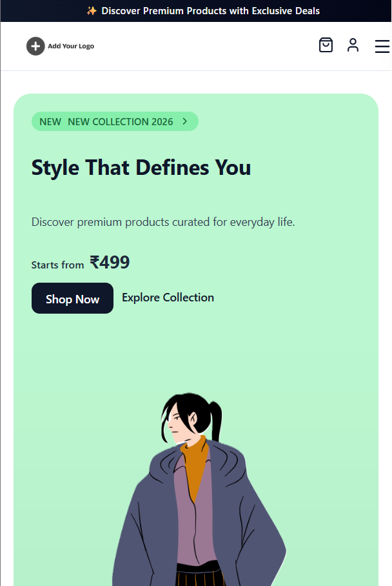
Task: Select the NEW COLLECTION 2026 badge text
Action: coord(120,122)
